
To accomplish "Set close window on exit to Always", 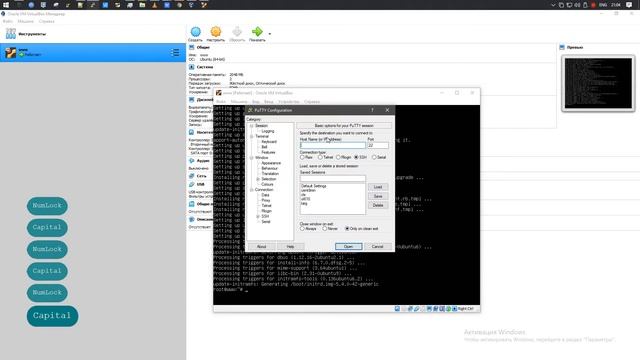I will 302,229.
